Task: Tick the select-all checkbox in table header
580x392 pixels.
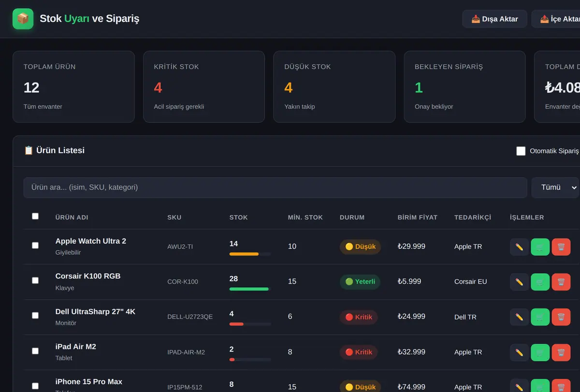Action: click(x=35, y=216)
